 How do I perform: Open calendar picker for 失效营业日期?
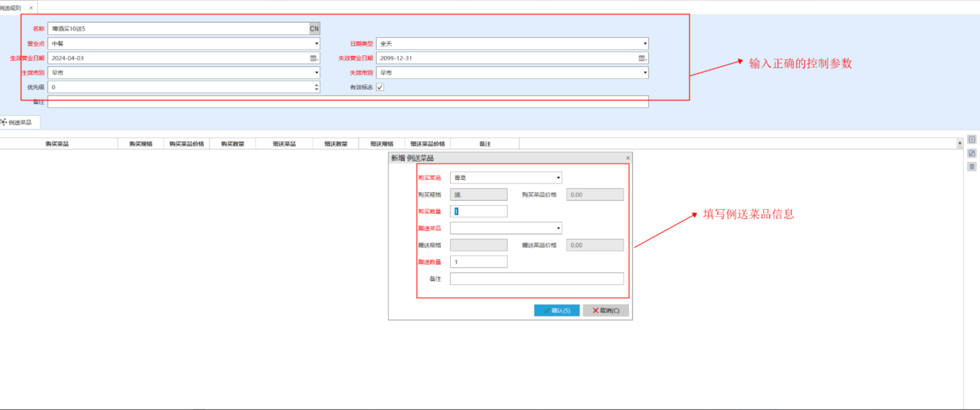pos(642,58)
